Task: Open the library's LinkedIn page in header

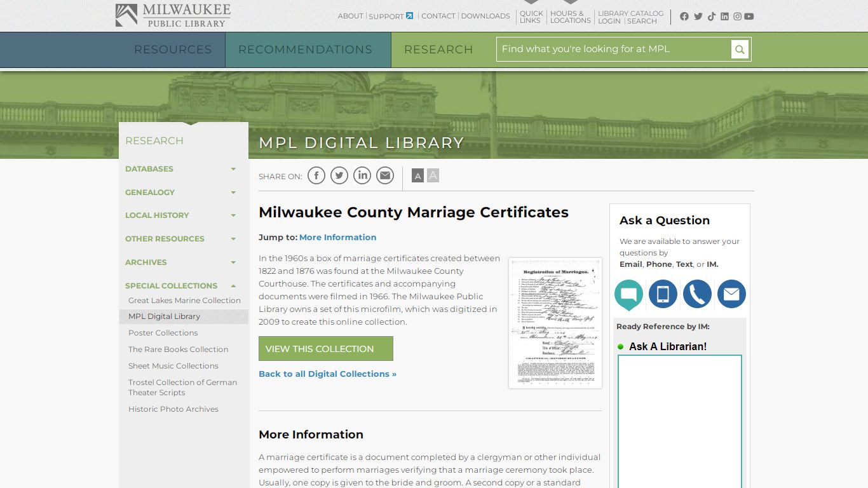Action: [724, 17]
